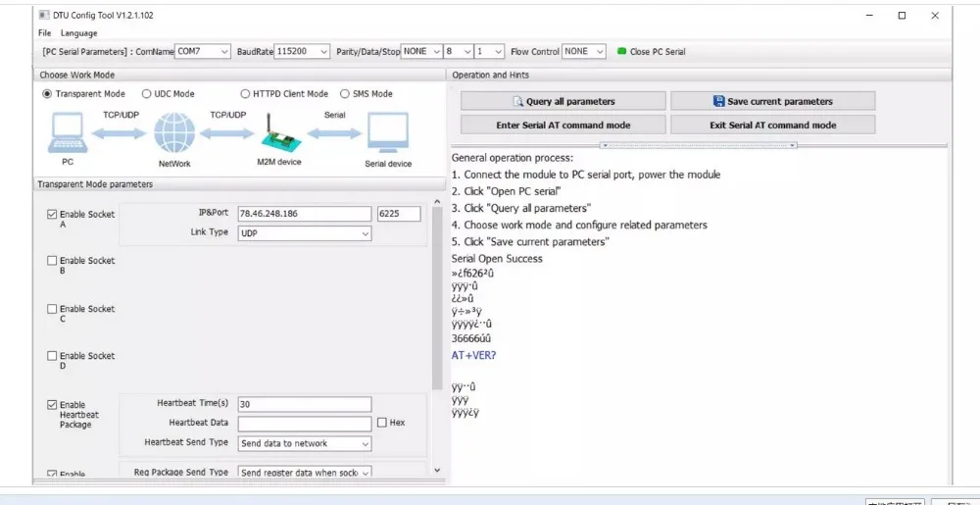The width and height of the screenshot is (980, 505).
Task: Click hint line 3 about Query all parameters
Action: tap(521, 208)
